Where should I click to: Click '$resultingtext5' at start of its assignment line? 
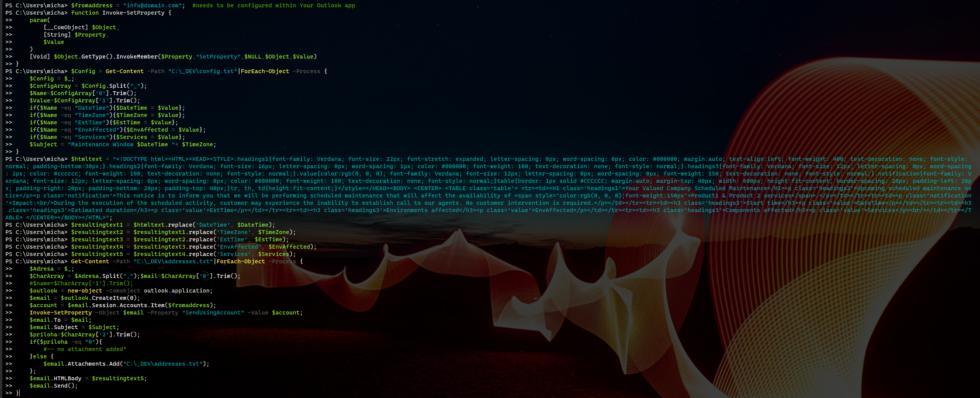97,254
